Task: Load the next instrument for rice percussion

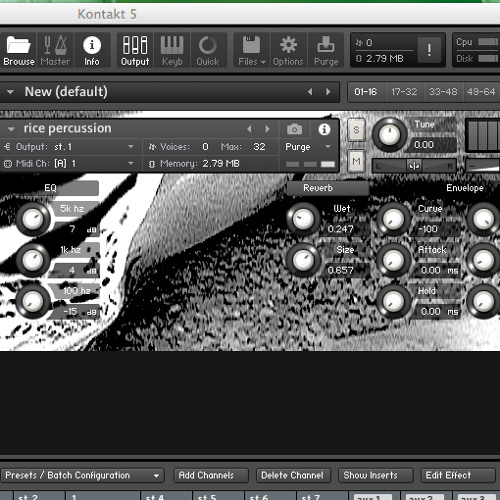Action: 267,129
